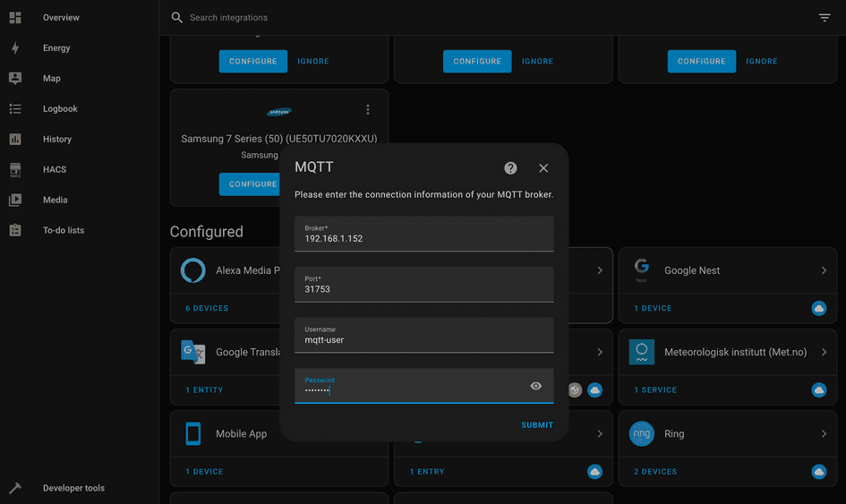Screen dimensions: 846x504
Task: Click the Port number field
Action: coord(424,285)
